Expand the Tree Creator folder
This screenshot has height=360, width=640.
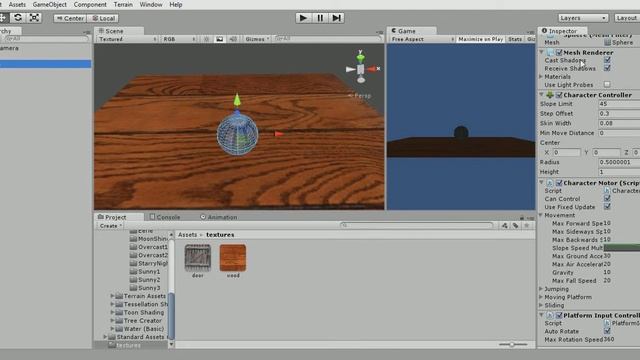[112, 320]
